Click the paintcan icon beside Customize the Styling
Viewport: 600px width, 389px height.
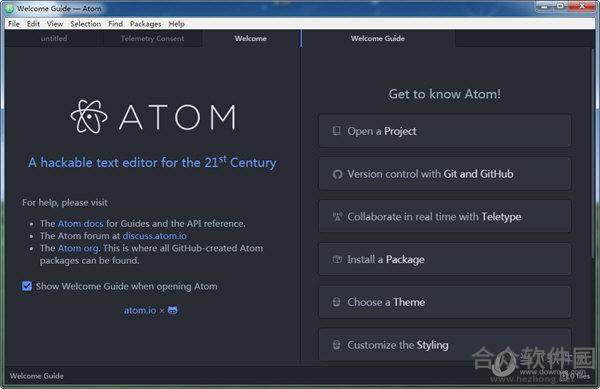coord(336,345)
